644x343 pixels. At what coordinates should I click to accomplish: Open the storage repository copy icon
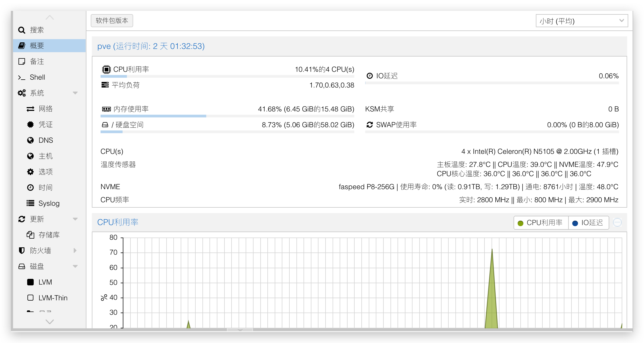[x=30, y=235]
